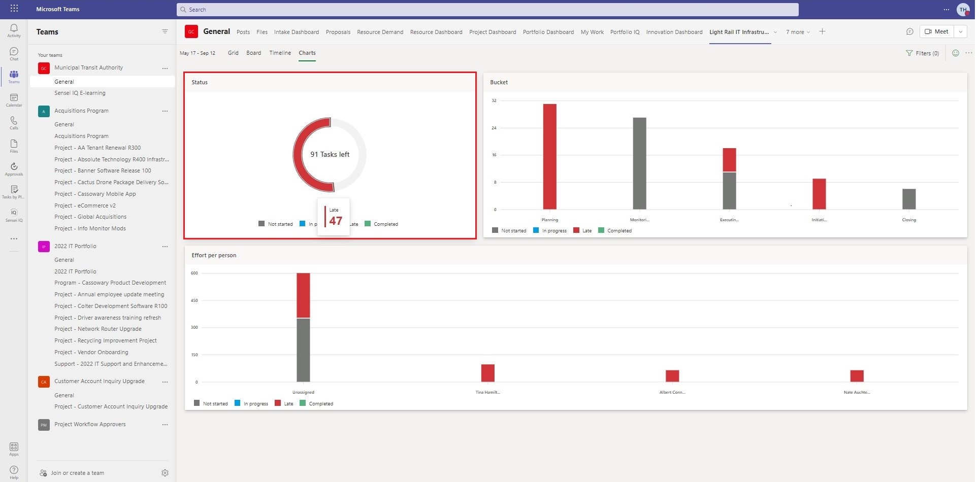
Task: Open the Files app in the rail
Action: click(x=14, y=146)
